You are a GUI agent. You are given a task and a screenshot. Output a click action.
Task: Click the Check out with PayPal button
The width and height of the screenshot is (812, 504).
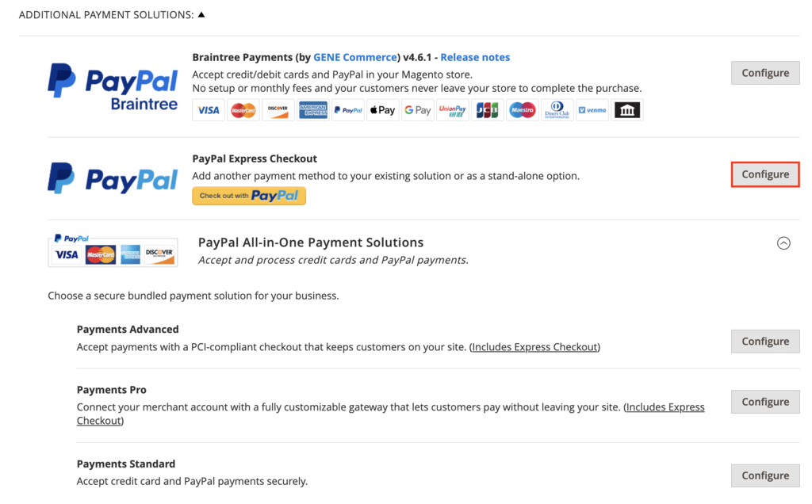click(248, 195)
